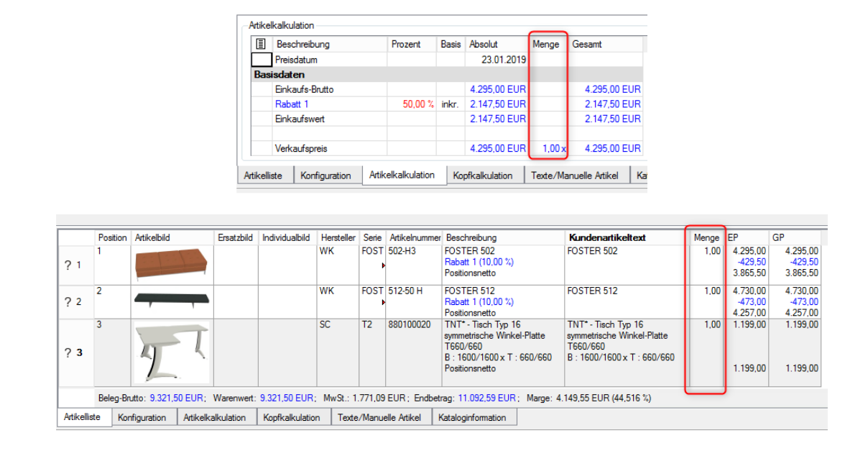Viewport: 868px width, 451px height.
Task: Select the empty row box beside Preisdatum
Action: pos(262,60)
